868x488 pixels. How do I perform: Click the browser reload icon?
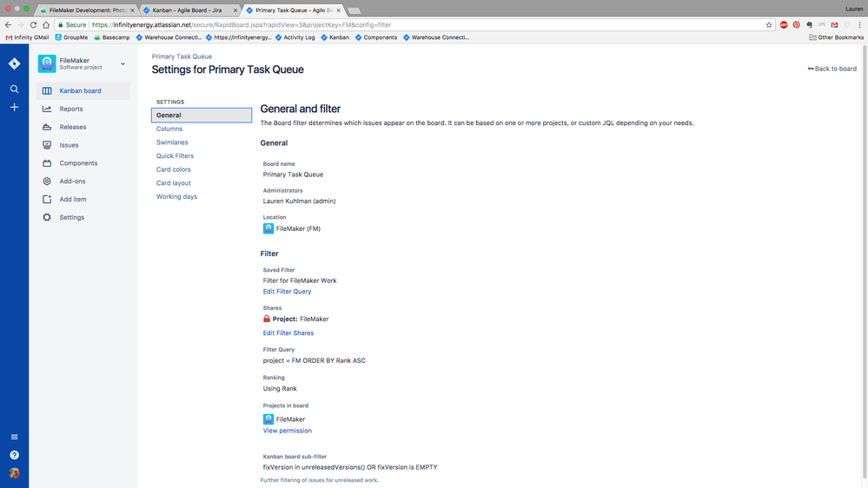click(33, 25)
